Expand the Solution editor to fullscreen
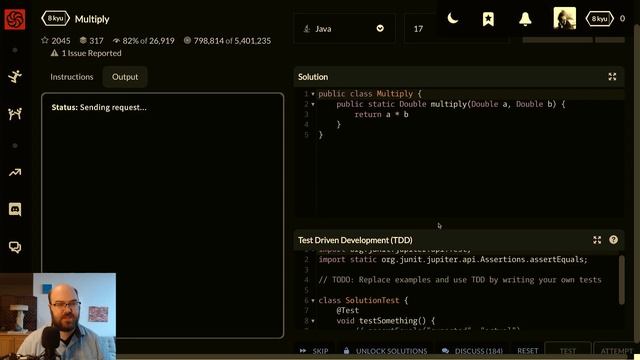 click(612, 76)
